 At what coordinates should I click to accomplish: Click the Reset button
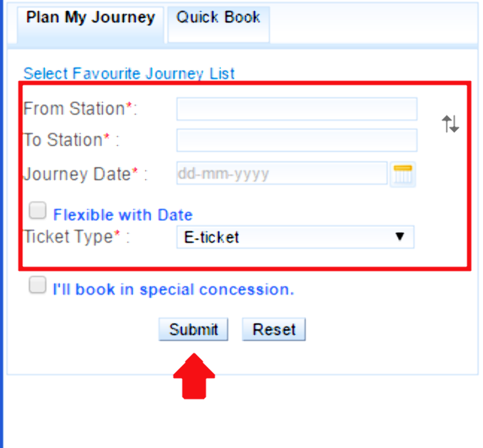tap(274, 330)
